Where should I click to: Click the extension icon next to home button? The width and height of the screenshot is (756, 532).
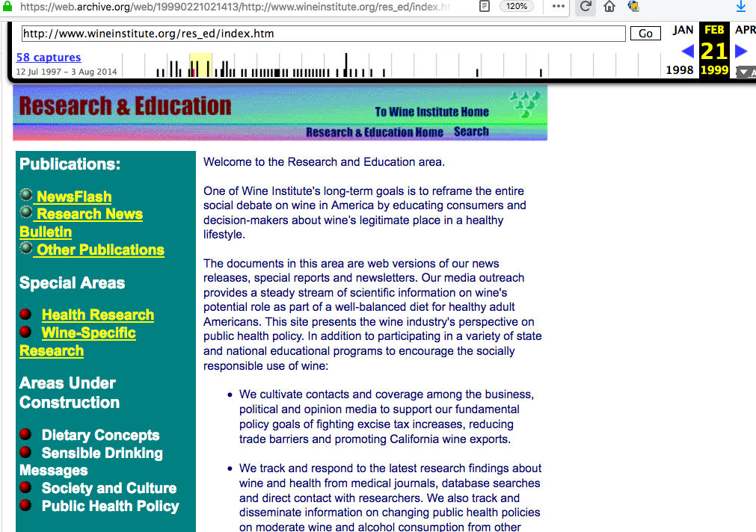click(633, 6)
